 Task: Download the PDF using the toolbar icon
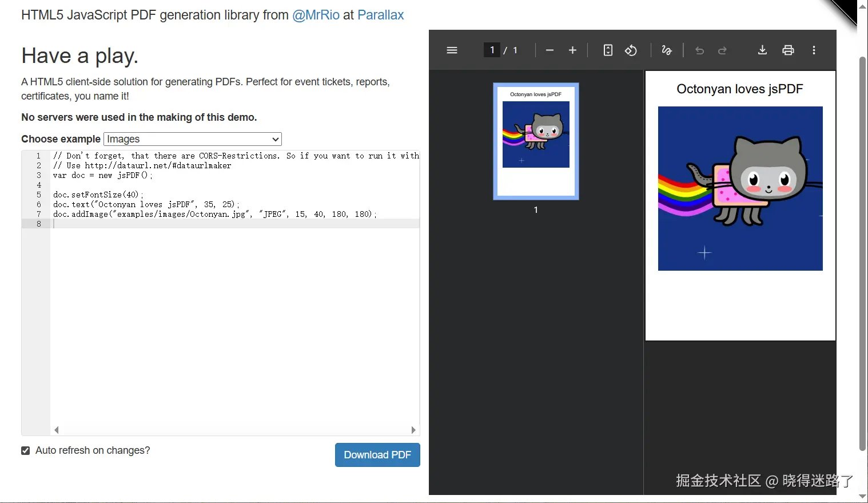(x=762, y=50)
